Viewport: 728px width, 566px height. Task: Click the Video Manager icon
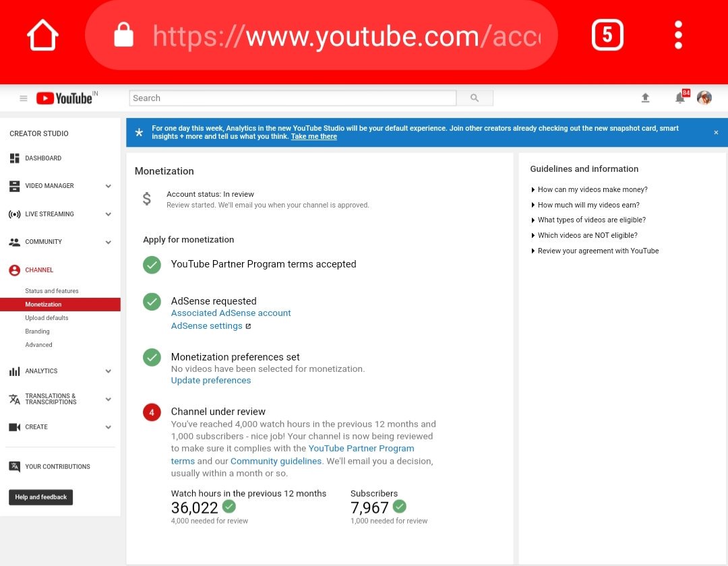tap(14, 186)
